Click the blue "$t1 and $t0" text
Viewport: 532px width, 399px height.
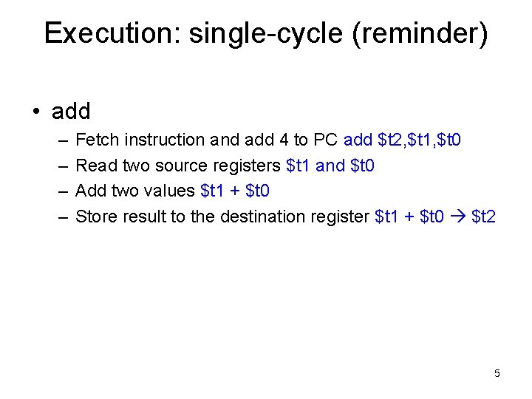coord(330,166)
